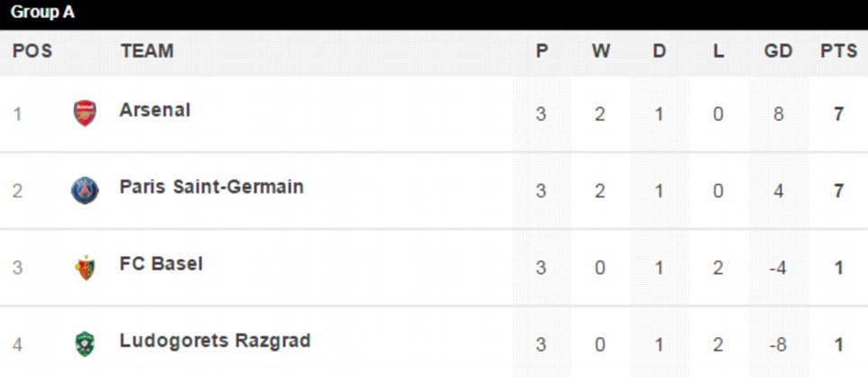Open the Paris Saint-Germain team link
The image size is (868, 377).
coord(211,187)
